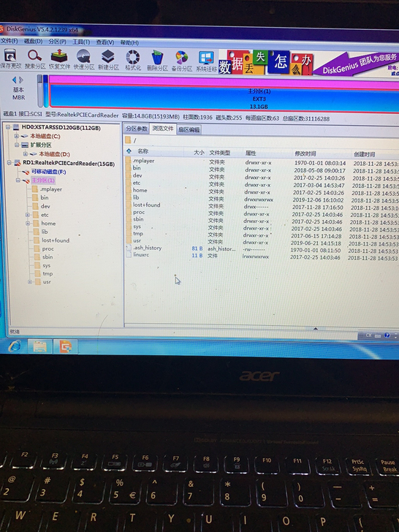Expand the 本地磁盘(D:) tree node

coord(25,154)
